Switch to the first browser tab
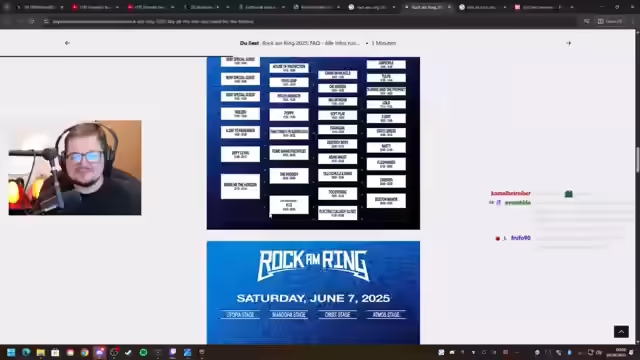The image size is (640, 360). 40,7
